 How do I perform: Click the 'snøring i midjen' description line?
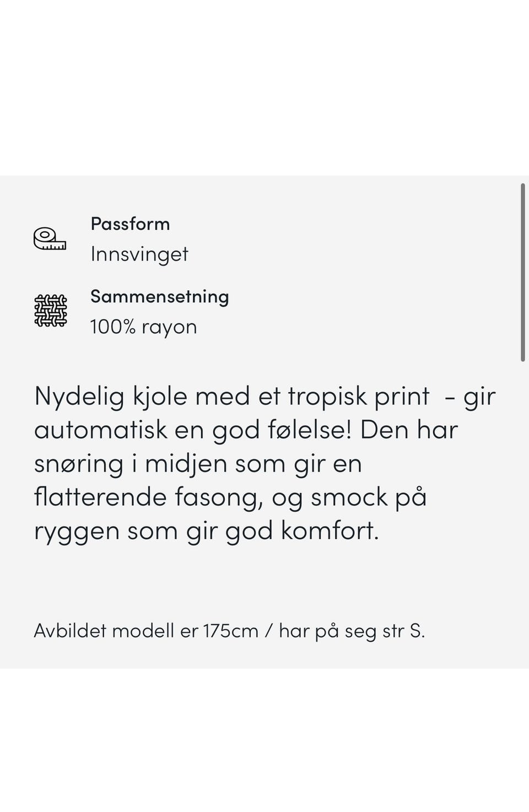pos(198,463)
